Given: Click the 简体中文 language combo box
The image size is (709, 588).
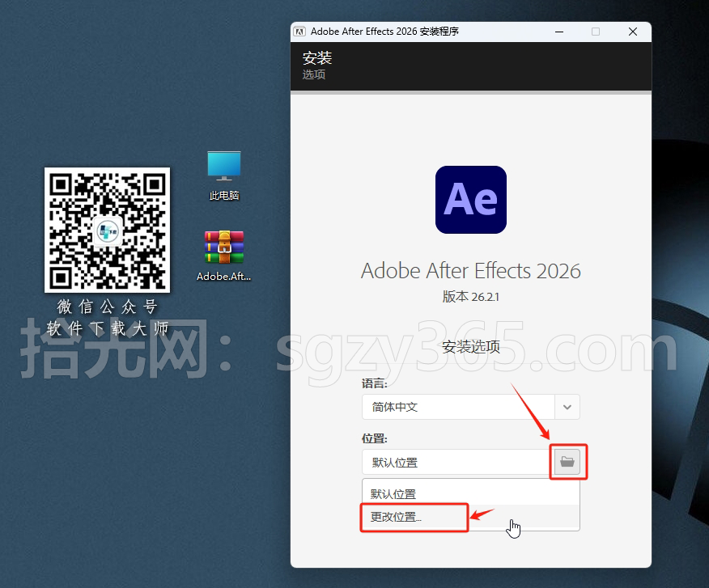Looking at the screenshot, I should coord(471,407).
